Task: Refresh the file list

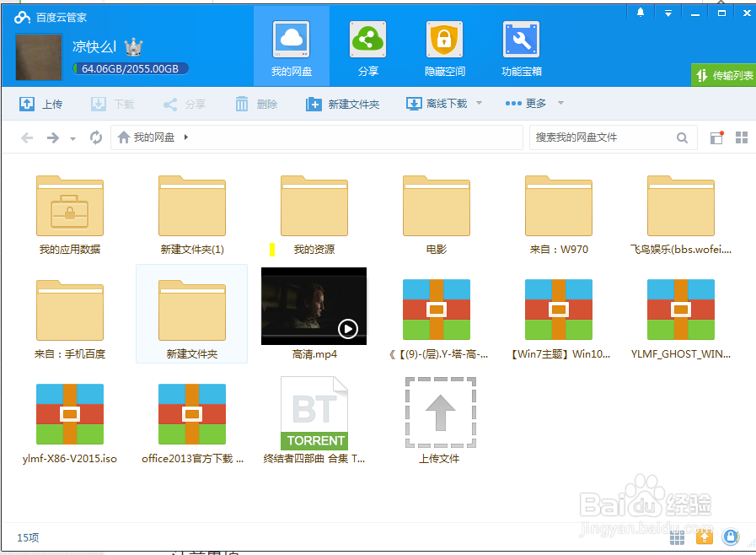Action: [96, 137]
